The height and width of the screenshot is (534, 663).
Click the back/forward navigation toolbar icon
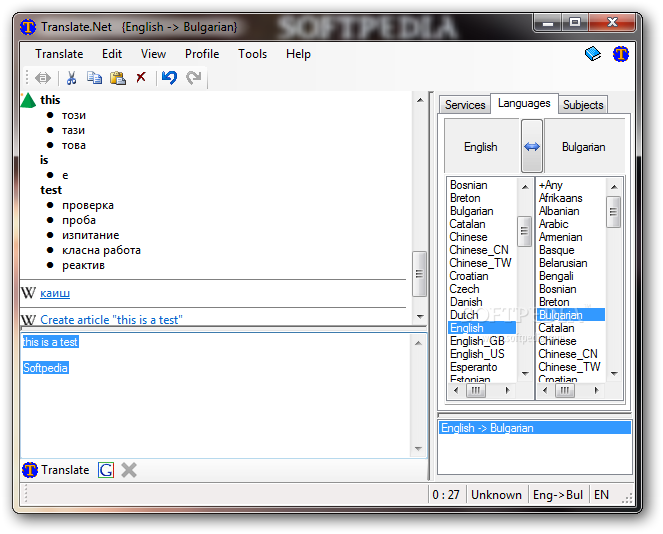pos(43,78)
